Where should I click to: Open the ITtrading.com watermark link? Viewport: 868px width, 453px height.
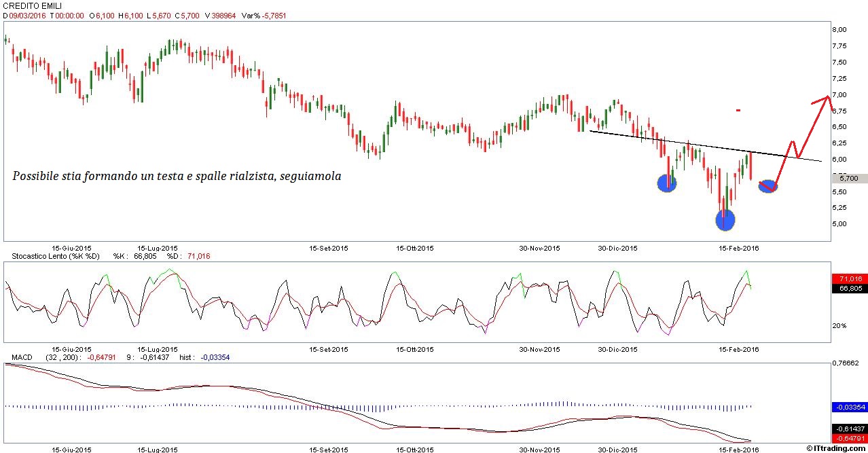point(837,448)
